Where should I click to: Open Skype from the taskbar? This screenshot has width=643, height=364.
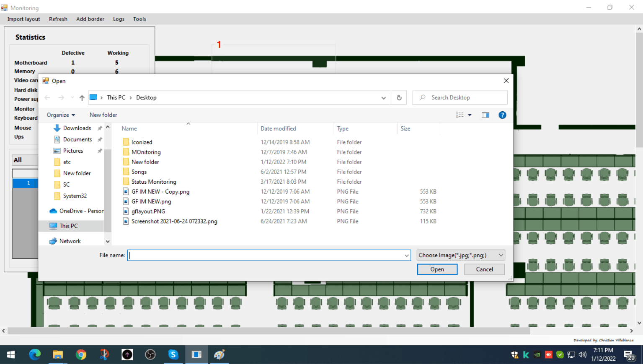pyautogui.click(x=173, y=354)
